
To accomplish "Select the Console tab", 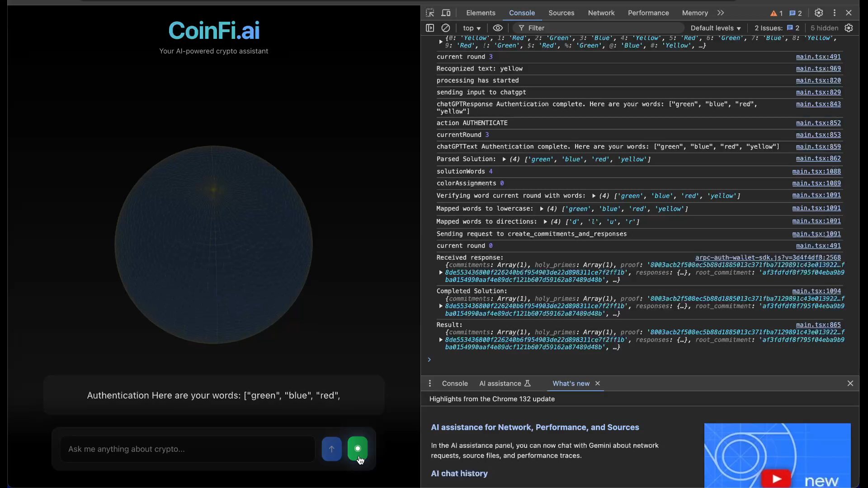I will 522,13.
